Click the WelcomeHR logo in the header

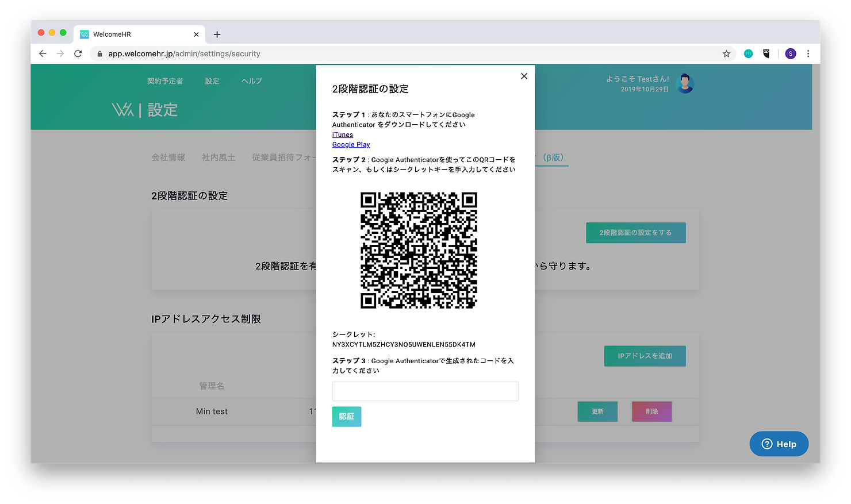(x=122, y=110)
